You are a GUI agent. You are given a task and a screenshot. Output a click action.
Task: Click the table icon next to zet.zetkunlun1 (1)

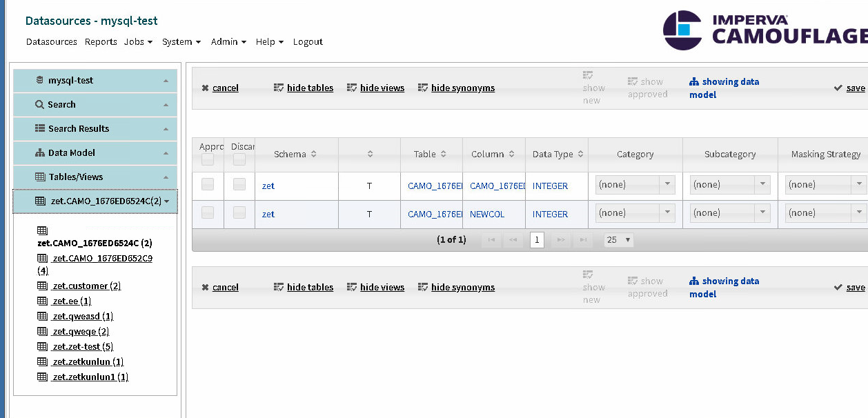coord(42,377)
